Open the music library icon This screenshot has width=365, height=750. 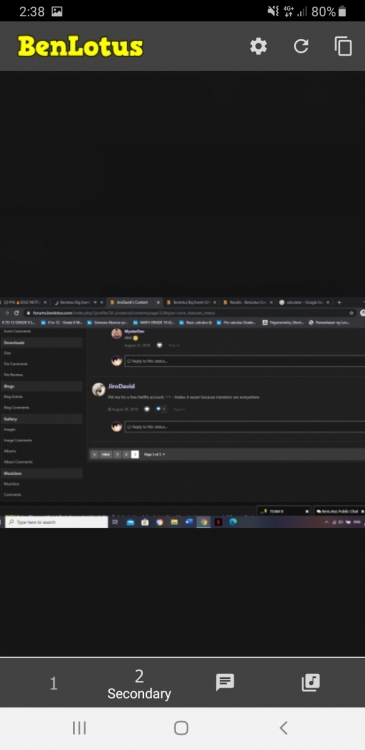click(310, 683)
